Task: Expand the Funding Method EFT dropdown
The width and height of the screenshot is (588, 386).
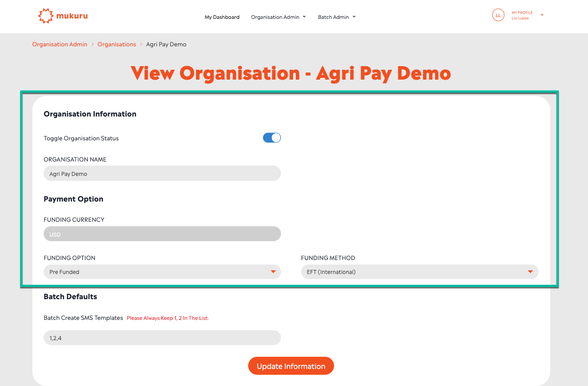Action: click(419, 272)
